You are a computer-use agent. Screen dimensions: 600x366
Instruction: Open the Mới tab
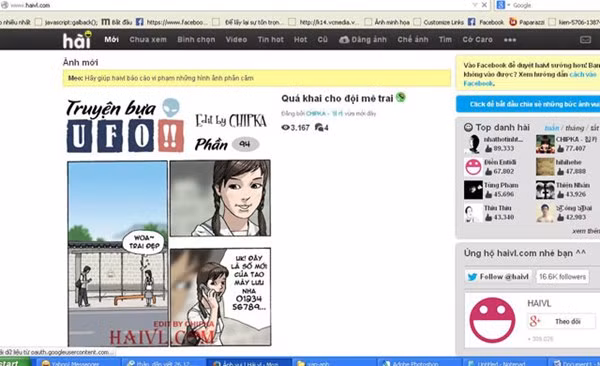click(x=112, y=39)
